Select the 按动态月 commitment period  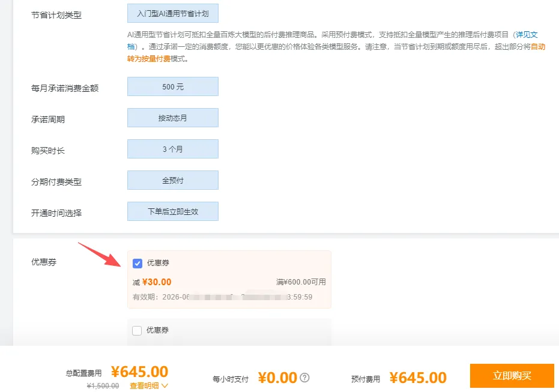pos(173,118)
